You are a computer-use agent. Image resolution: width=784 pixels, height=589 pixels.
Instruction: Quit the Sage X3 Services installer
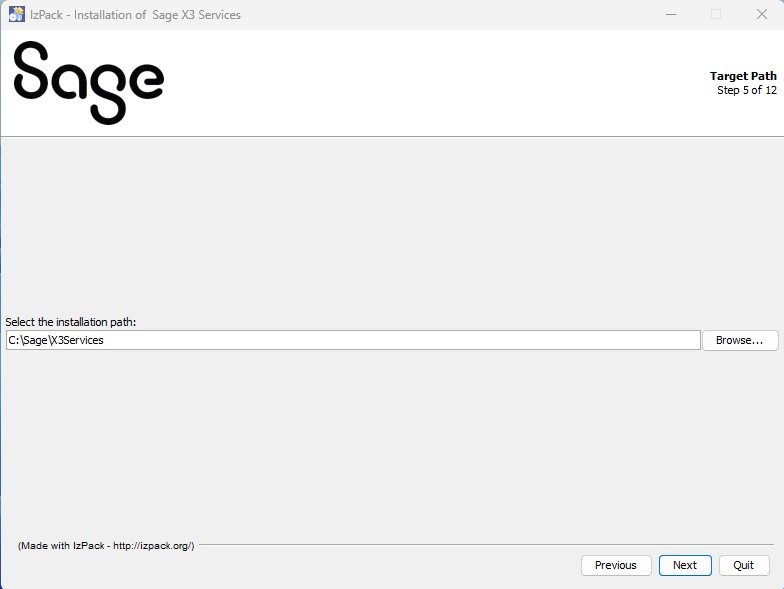tap(743, 565)
